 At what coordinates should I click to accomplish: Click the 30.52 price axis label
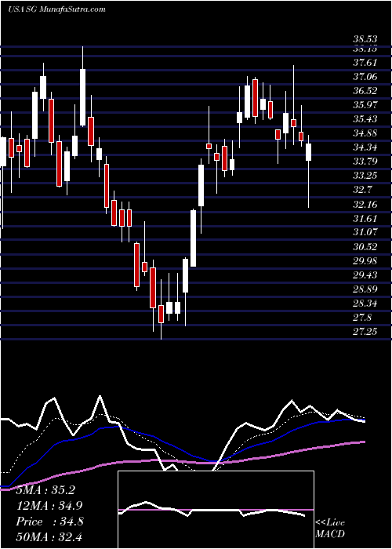click(x=365, y=246)
